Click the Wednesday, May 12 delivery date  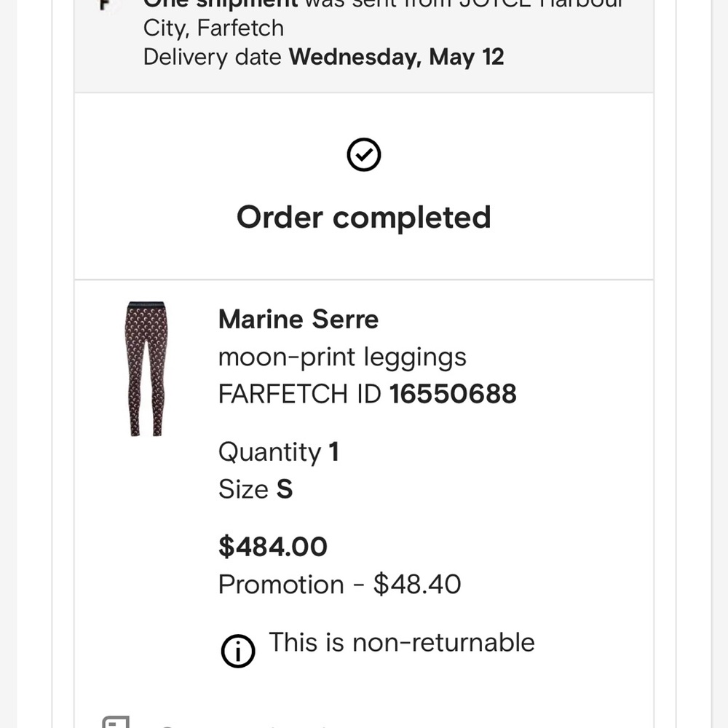[397, 57]
